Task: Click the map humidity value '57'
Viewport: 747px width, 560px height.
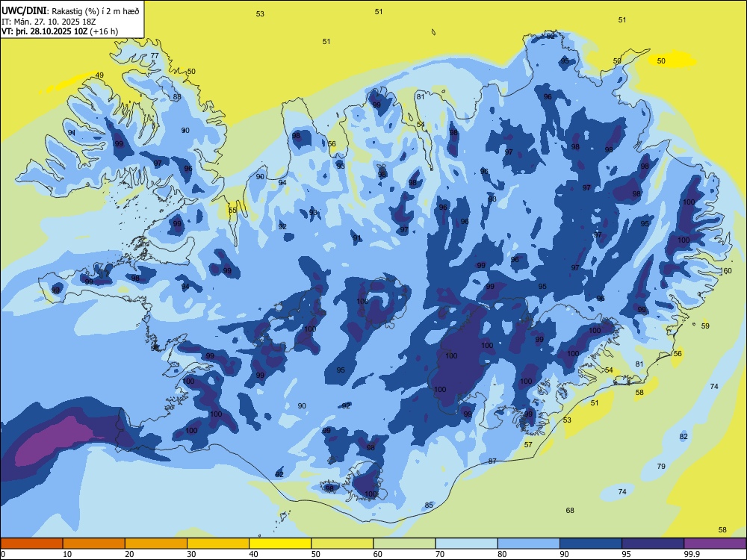Action: click(x=528, y=444)
